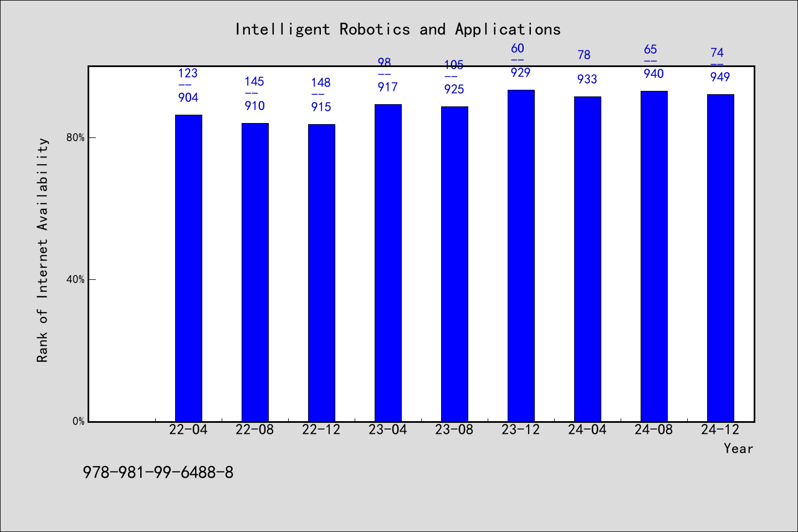Select the blue bar for 24-04

click(587, 259)
